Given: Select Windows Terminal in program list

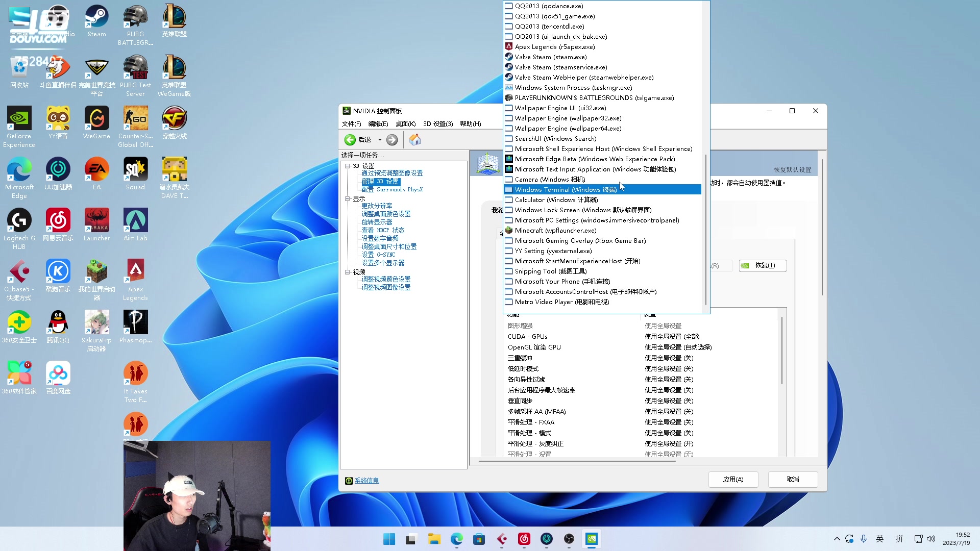Looking at the screenshot, I should (x=602, y=189).
